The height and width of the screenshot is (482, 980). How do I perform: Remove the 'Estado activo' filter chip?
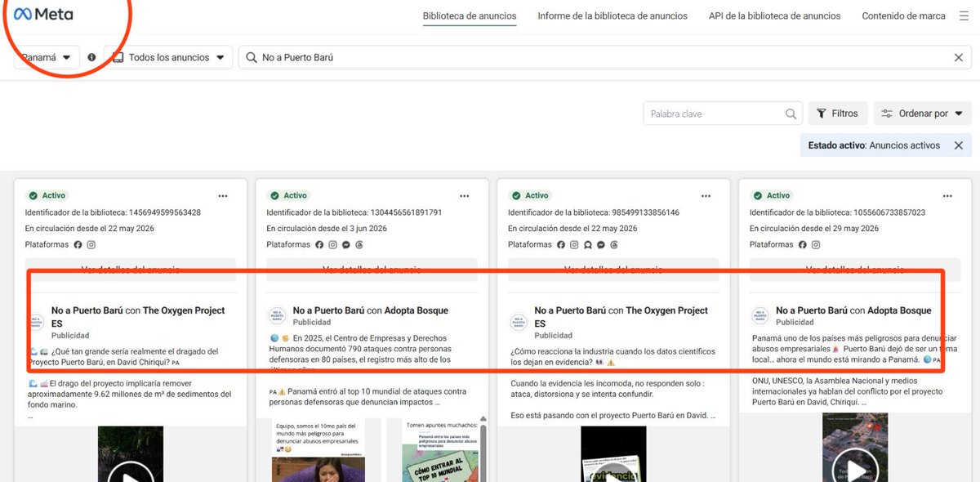click(x=959, y=145)
